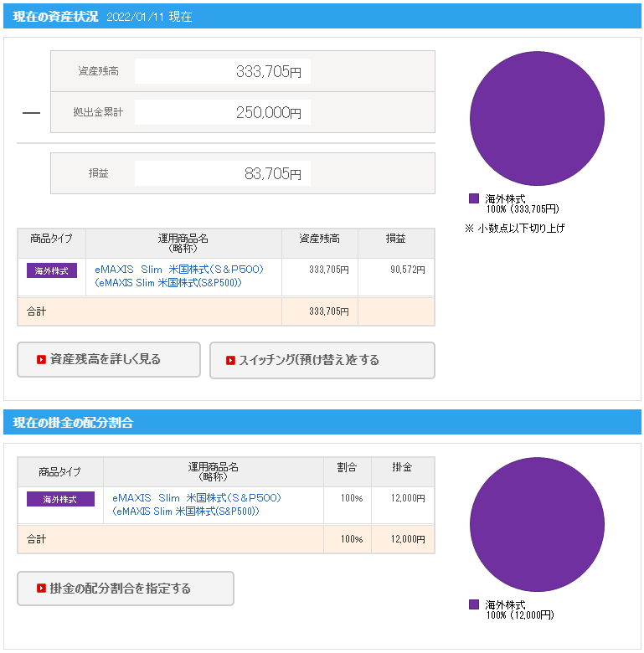Click the 割合 column header
The height and width of the screenshot is (653, 644).
click(x=347, y=468)
